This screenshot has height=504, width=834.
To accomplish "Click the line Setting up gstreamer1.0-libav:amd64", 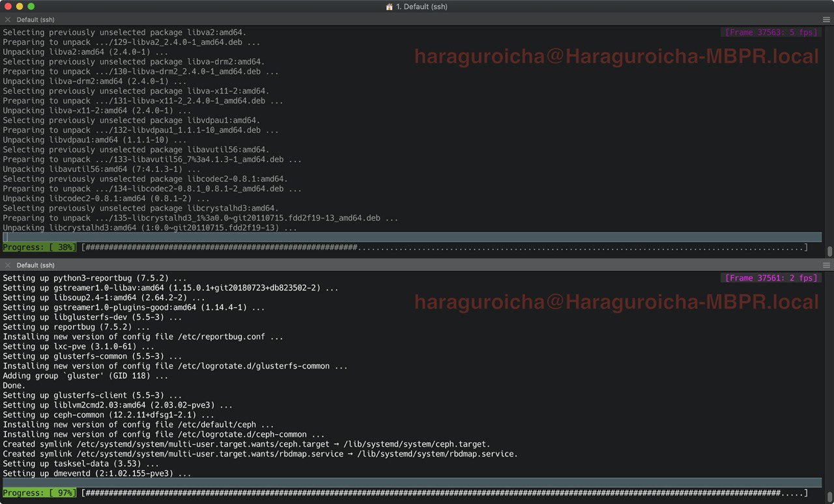I will coord(171,288).
